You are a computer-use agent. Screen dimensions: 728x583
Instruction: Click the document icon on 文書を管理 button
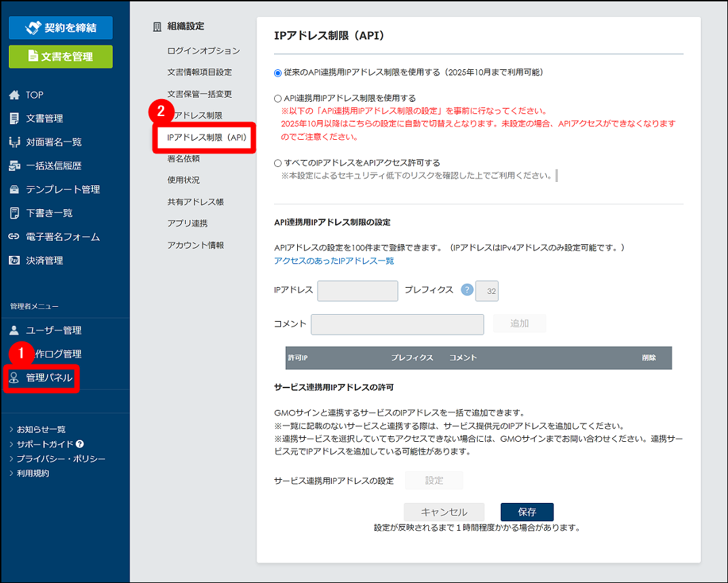[x=33, y=56]
